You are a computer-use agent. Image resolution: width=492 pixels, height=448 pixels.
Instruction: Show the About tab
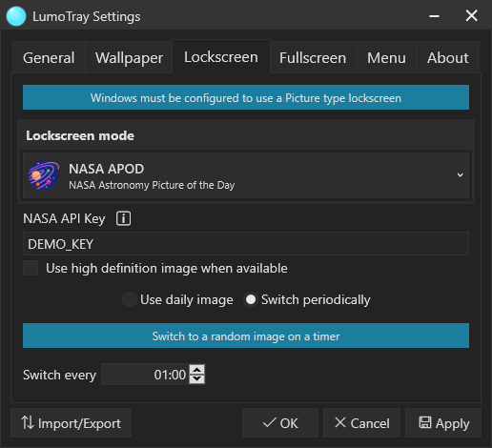[448, 58]
